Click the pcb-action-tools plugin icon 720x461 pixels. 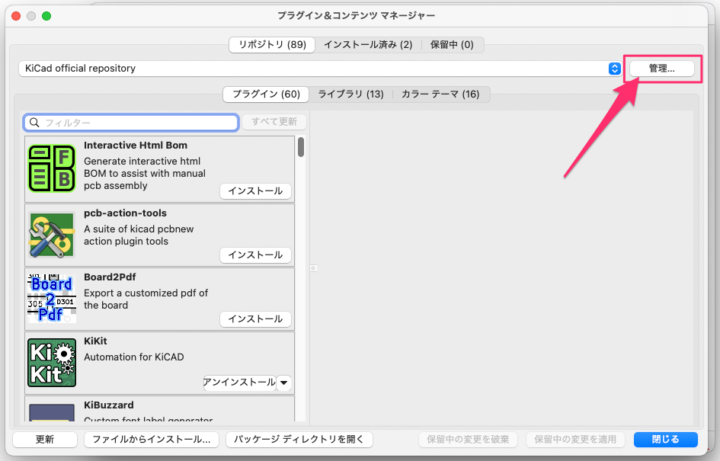(x=52, y=235)
